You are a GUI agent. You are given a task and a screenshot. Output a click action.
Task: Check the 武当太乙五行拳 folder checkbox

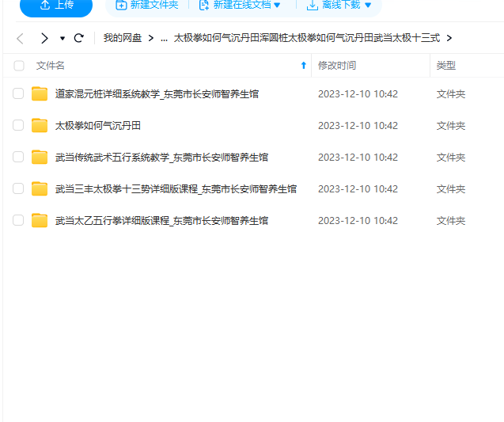(18, 220)
